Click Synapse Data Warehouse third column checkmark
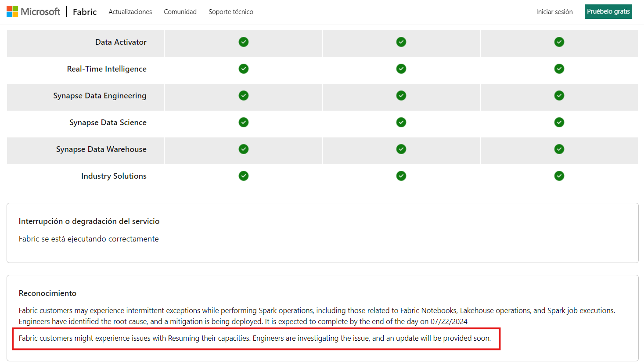Image resolution: width=644 pixels, height=364 pixels. click(559, 149)
